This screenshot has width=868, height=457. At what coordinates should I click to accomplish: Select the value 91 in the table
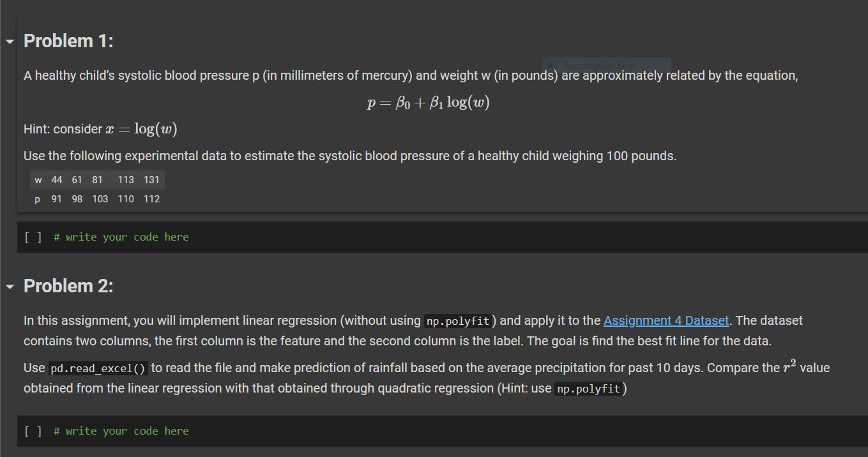coord(57,199)
